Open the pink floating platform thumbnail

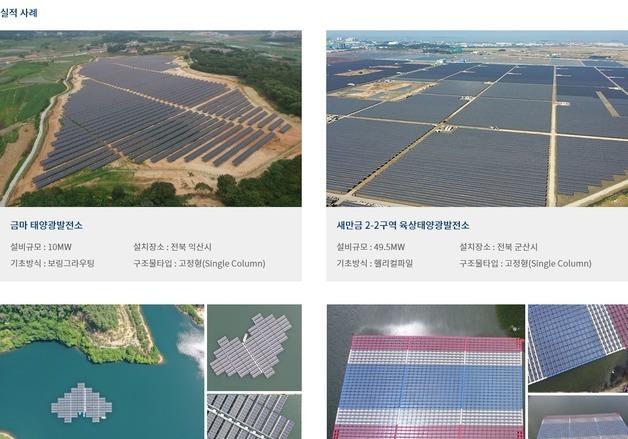[x=578, y=417]
